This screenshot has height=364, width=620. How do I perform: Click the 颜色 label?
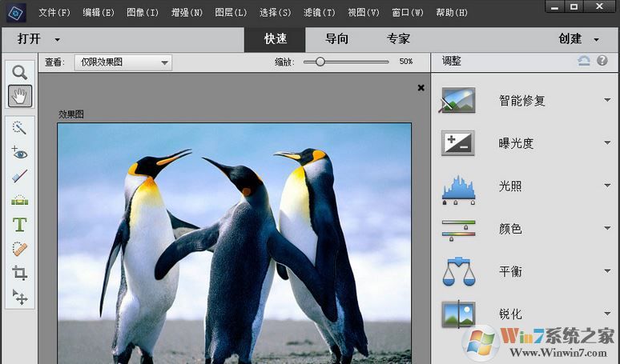coord(510,229)
